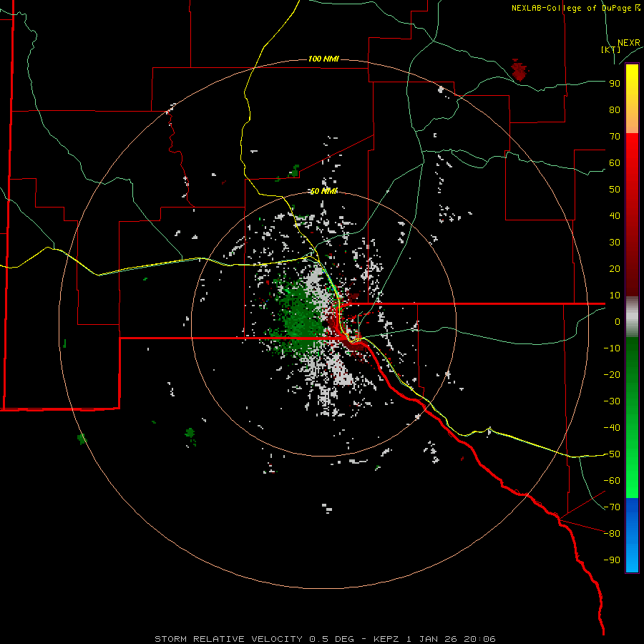Click the "NEXR" label above the scale

pyautogui.click(x=629, y=43)
